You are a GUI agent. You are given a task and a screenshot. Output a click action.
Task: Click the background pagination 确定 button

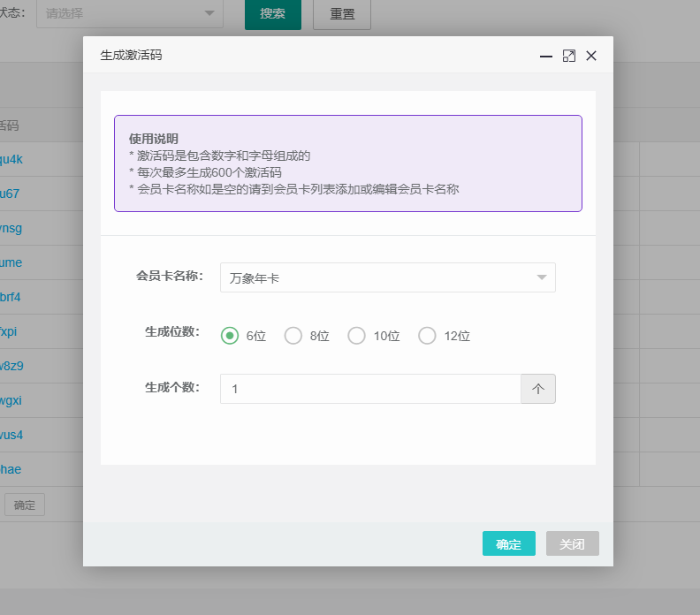[x=25, y=505]
